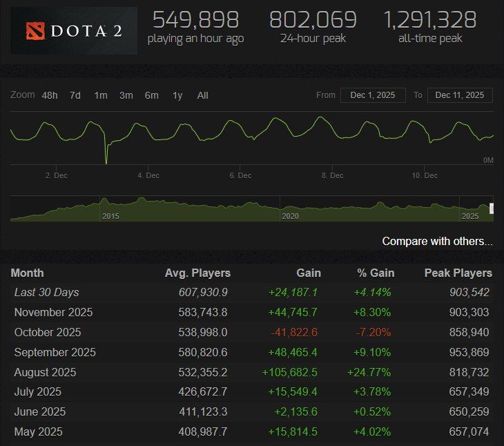Click average players value 580,820.6
Image resolution: width=504 pixels, height=446 pixels.
pos(203,352)
